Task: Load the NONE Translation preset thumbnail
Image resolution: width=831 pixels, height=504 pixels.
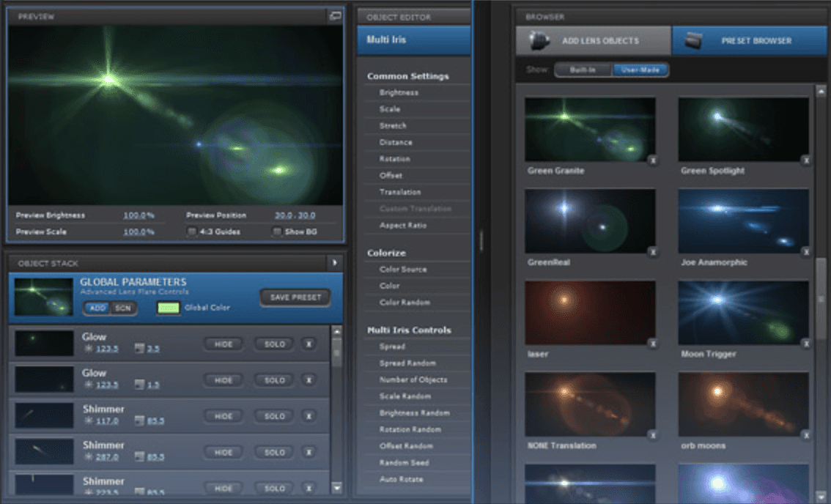Action: coord(590,404)
